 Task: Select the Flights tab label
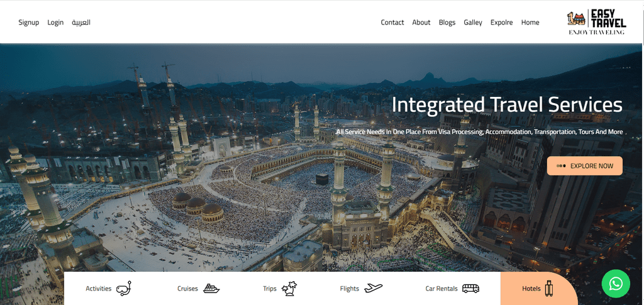350,289
